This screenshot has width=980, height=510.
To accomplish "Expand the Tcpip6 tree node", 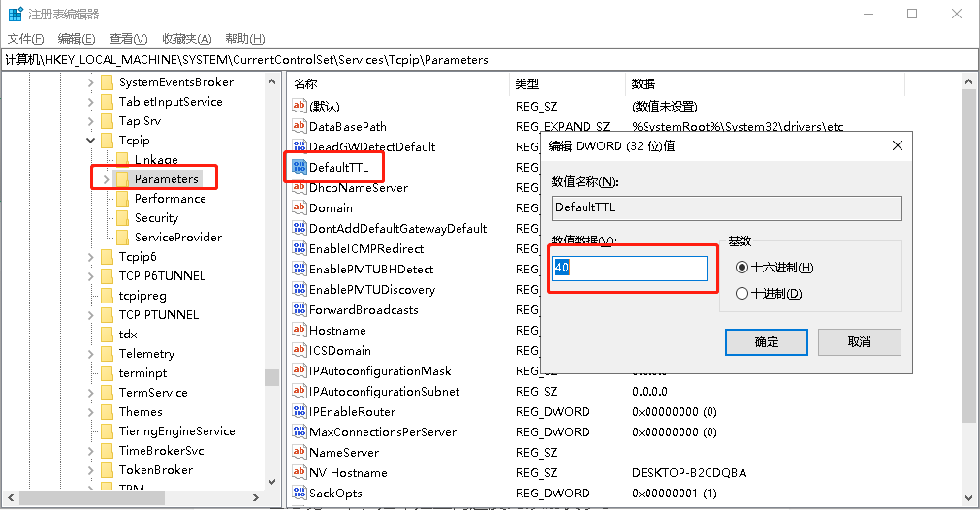I will point(91,257).
